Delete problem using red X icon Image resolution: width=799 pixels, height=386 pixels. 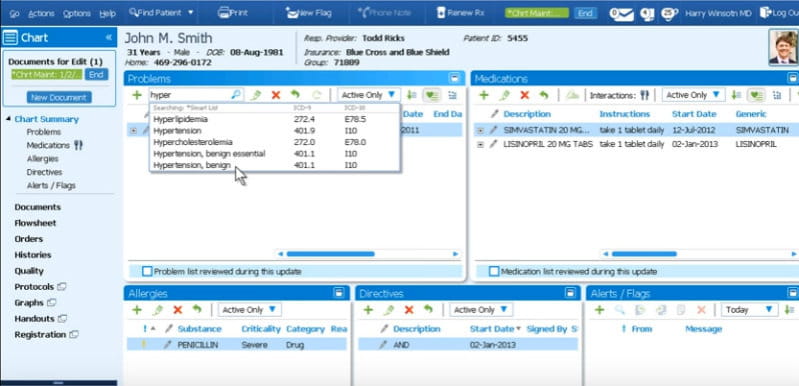click(x=276, y=95)
